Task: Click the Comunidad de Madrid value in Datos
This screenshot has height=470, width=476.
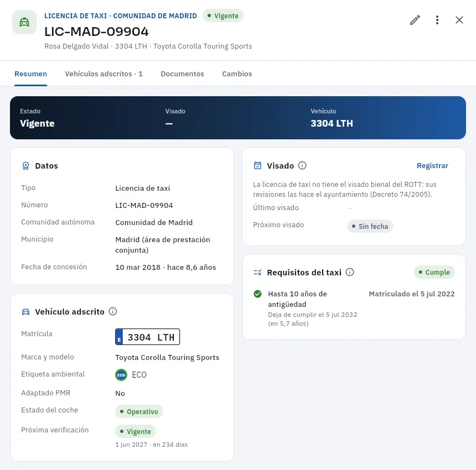Action: tap(154, 222)
